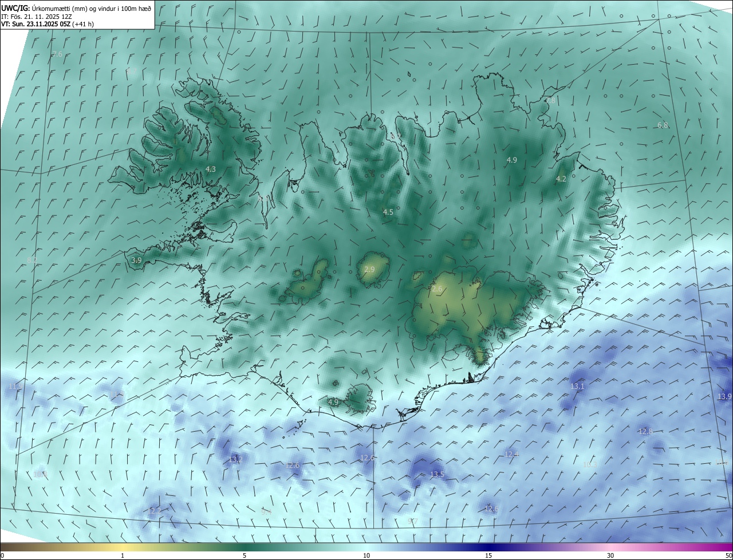The image size is (733, 560).
Task: Click the 4.2 value label
Action: pyautogui.click(x=561, y=179)
